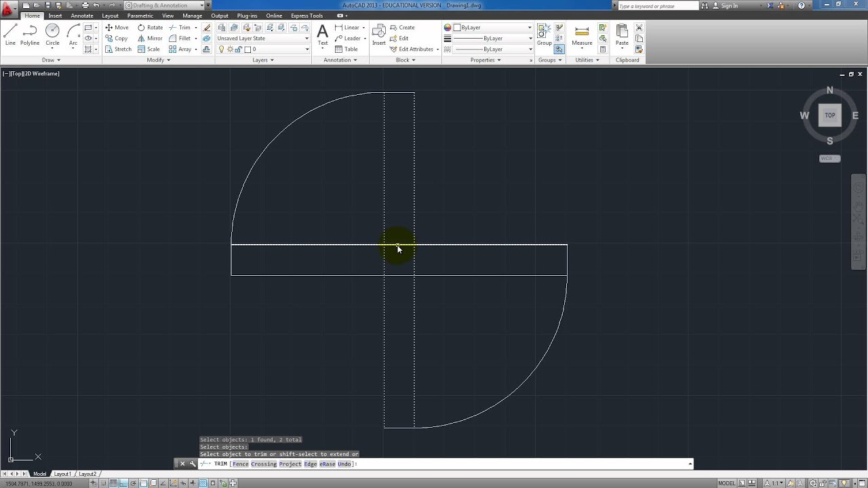This screenshot has height=488, width=868.
Task: Click the keyword search field
Action: pos(658,5)
